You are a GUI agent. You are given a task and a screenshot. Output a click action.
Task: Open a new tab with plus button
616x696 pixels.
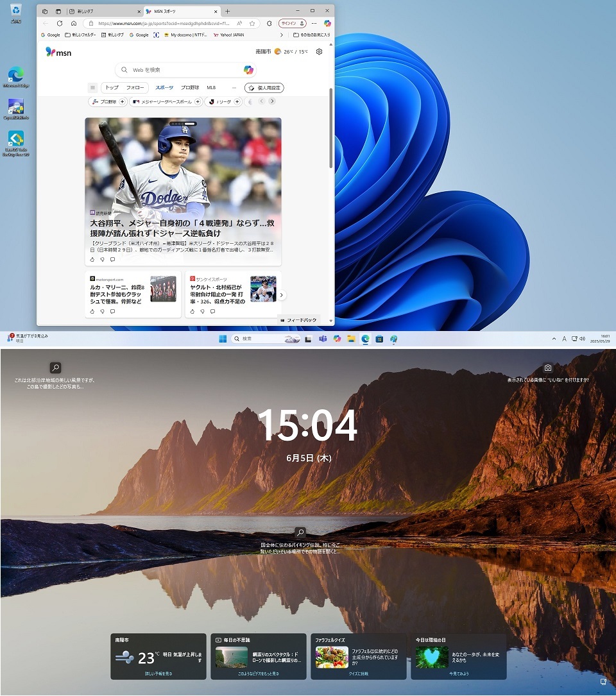point(227,11)
